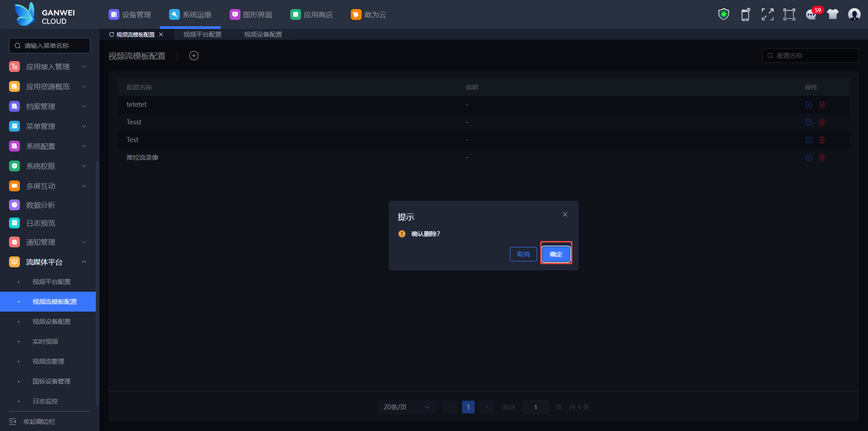Image resolution: width=868 pixels, height=431 pixels.
Task: Open the 敢为云 top menu
Action: click(368, 14)
